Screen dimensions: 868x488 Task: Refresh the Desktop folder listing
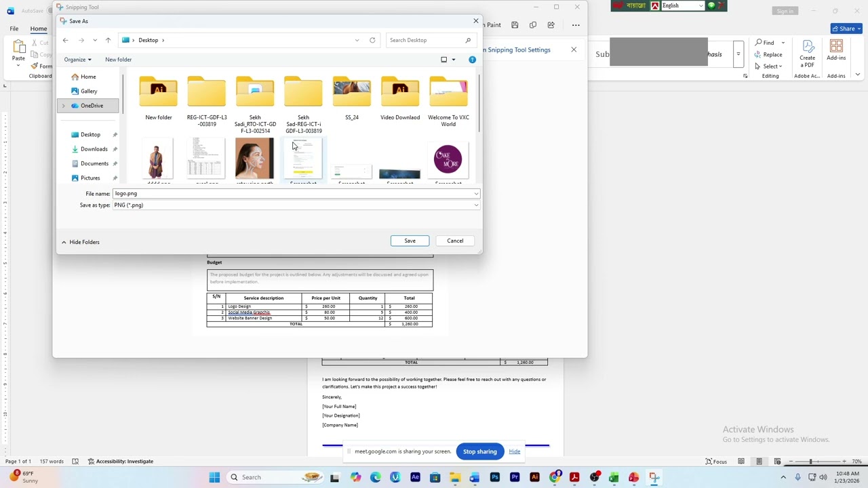click(x=372, y=40)
